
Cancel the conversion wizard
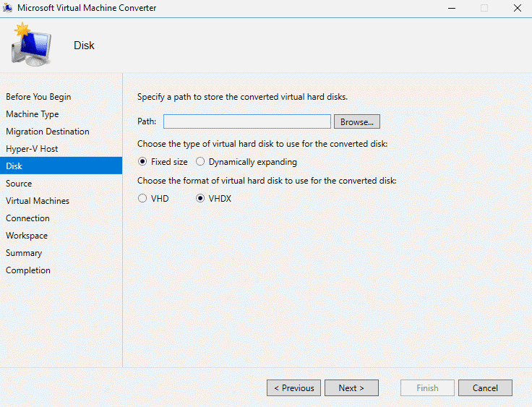(485, 388)
